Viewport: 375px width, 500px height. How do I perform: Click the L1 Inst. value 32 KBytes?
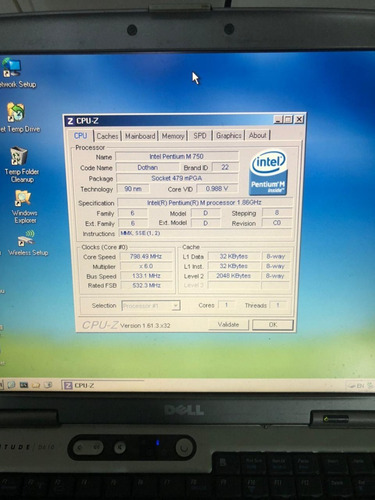pyautogui.click(x=234, y=266)
